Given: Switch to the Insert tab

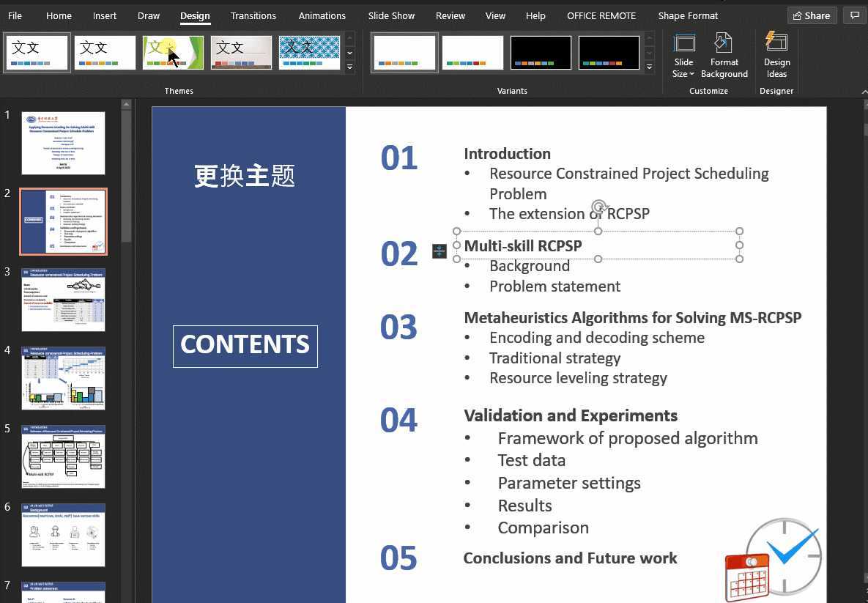Looking at the screenshot, I should click(105, 15).
